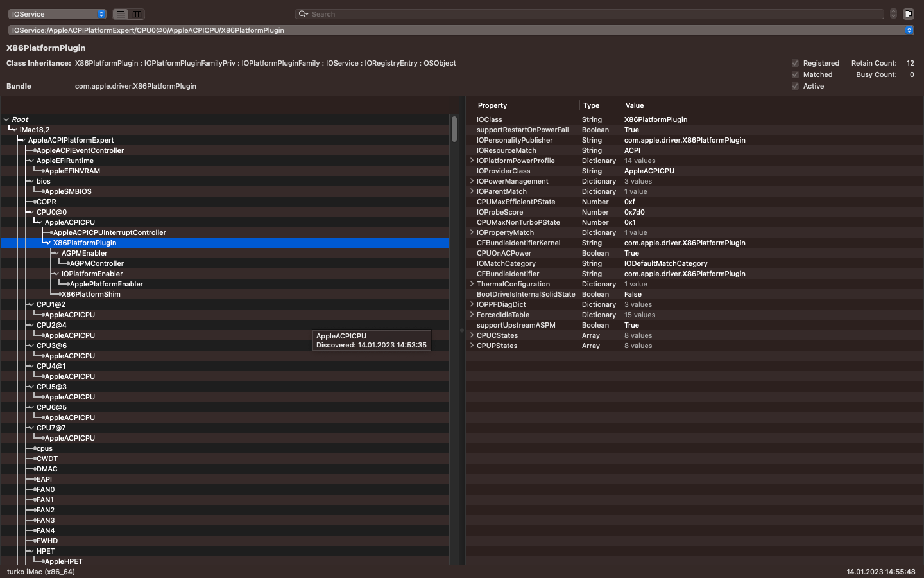This screenshot has width=924, height=578.
Task: Click the tree pane vertical scrollbar
Action: pos(454,128)
